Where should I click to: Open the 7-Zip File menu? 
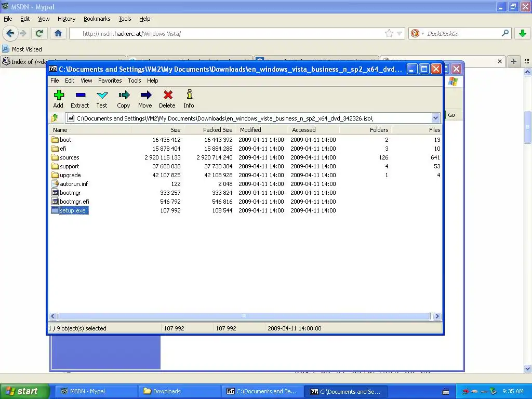(x=55, y=81)
